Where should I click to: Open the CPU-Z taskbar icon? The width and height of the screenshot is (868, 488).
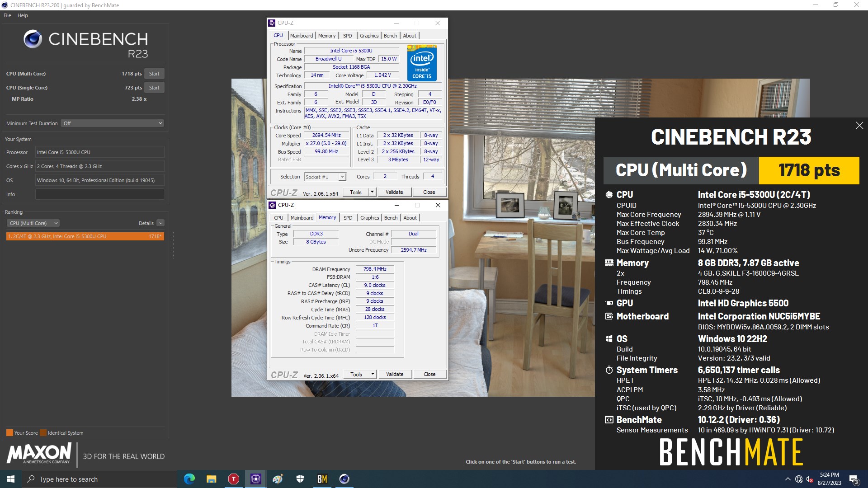(256, 479)
